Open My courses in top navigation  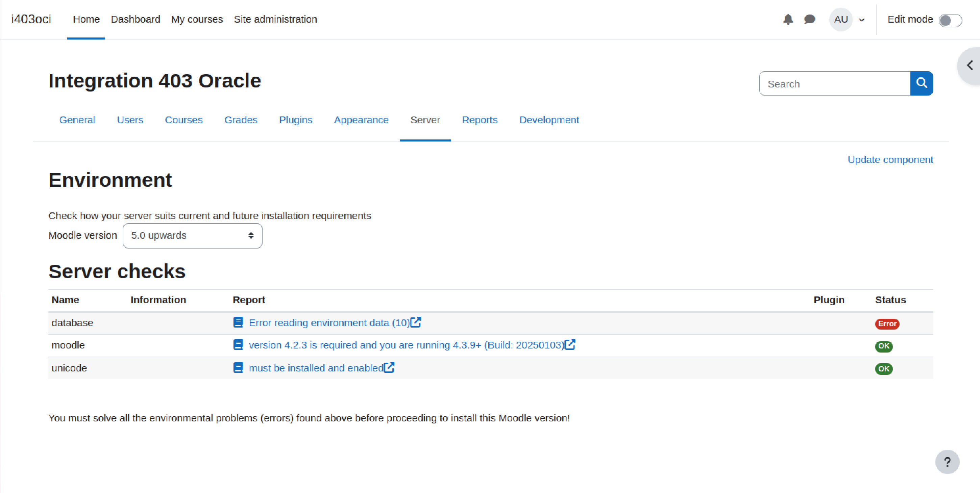(197, 19)
